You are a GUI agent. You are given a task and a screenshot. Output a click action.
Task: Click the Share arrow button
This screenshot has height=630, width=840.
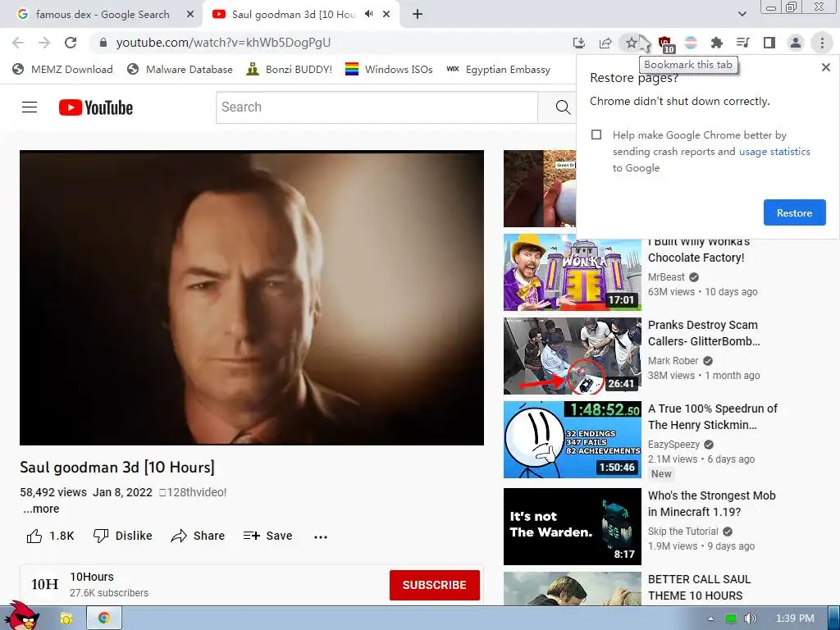pyautogui.click(x=198, y=536)
